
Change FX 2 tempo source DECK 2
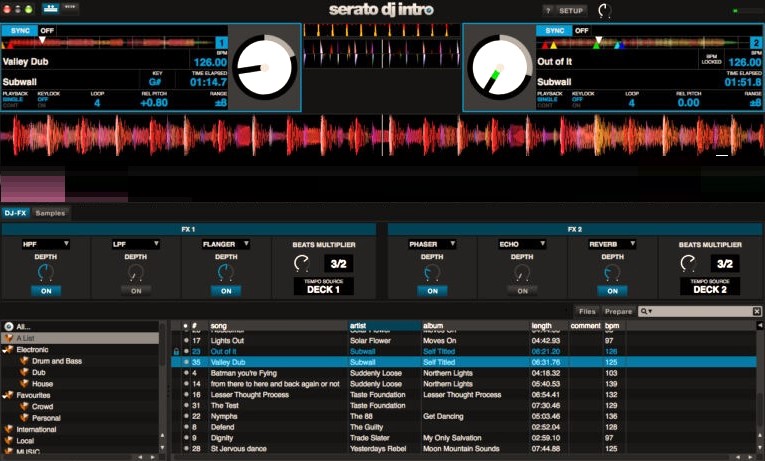(710, 286)
